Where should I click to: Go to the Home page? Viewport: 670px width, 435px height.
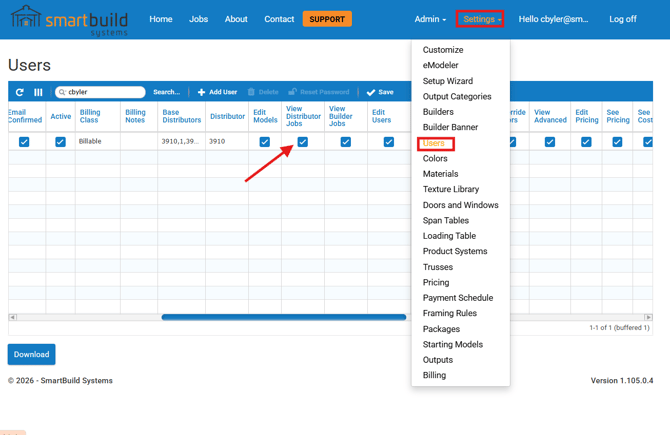pyautogui.click(x=161, y=19)
